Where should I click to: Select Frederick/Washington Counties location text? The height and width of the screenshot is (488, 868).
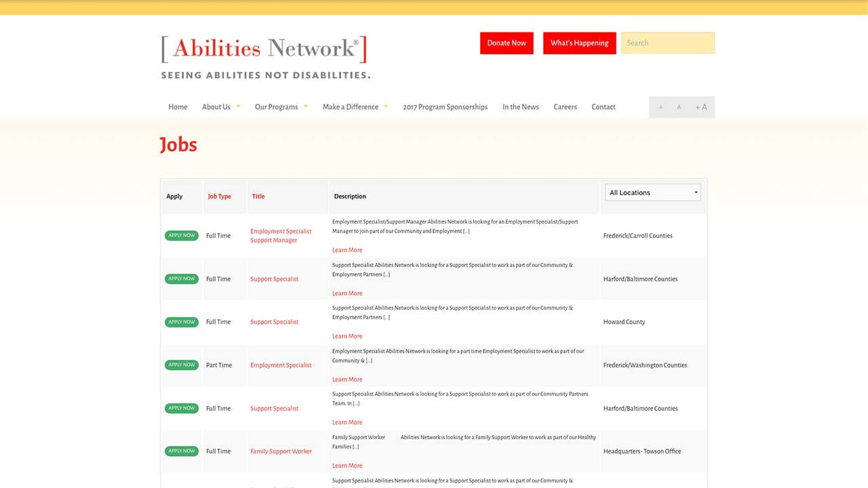645,365
